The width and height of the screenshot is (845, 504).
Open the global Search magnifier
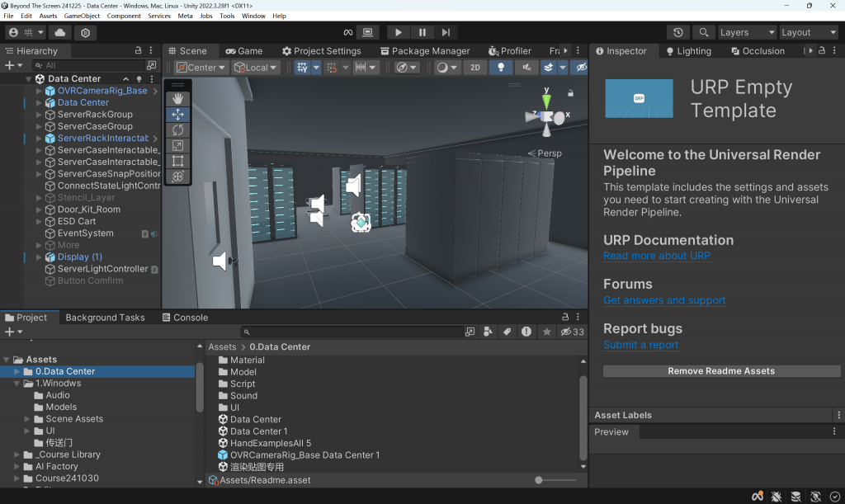click(x=703, y=32)
